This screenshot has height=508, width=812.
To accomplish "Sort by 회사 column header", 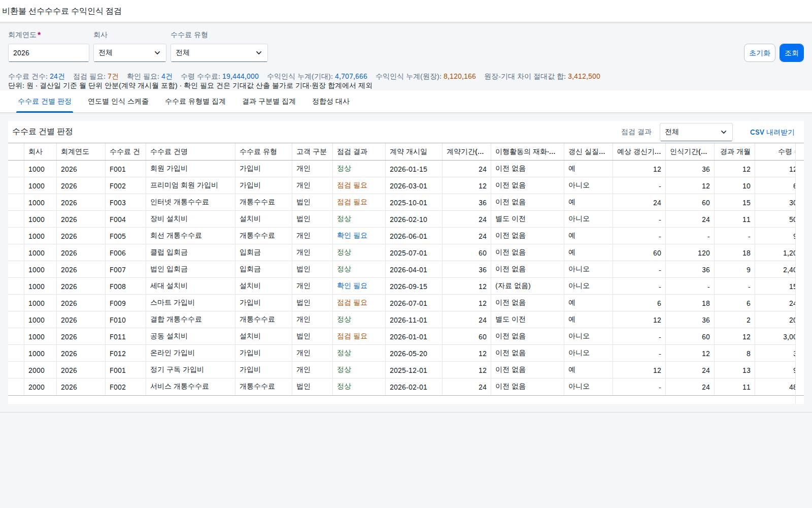I will [40, 152].
